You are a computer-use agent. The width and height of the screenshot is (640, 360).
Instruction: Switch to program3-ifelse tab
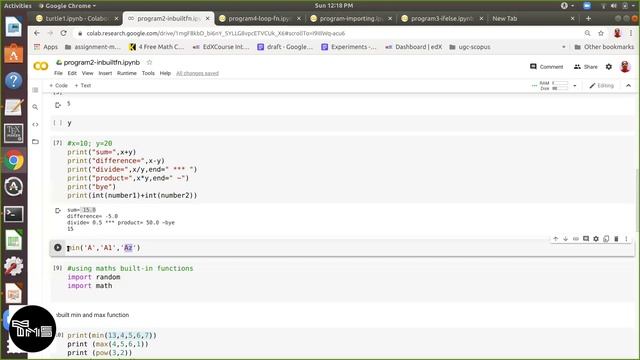click(x=441, y=18)
